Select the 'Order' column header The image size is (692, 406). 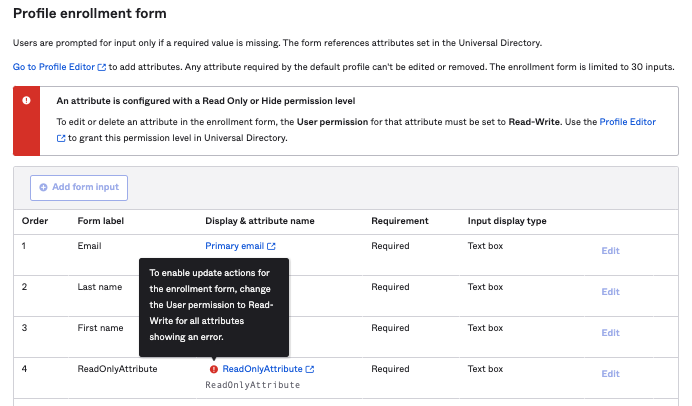35,221
